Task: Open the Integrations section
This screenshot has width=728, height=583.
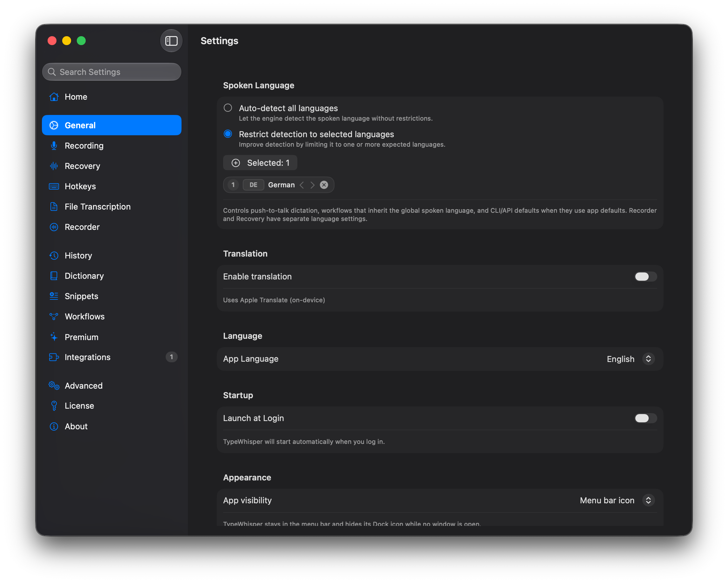Action: point(111,357)
